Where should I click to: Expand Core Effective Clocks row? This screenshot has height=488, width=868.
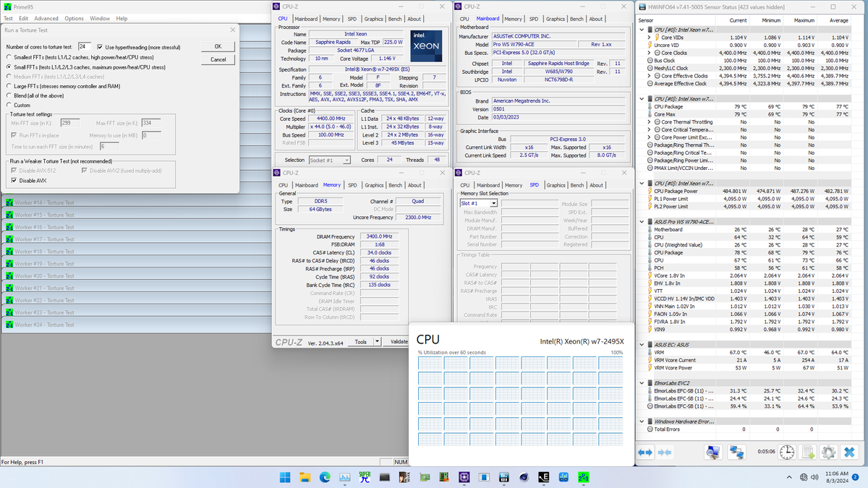(648, 76)
